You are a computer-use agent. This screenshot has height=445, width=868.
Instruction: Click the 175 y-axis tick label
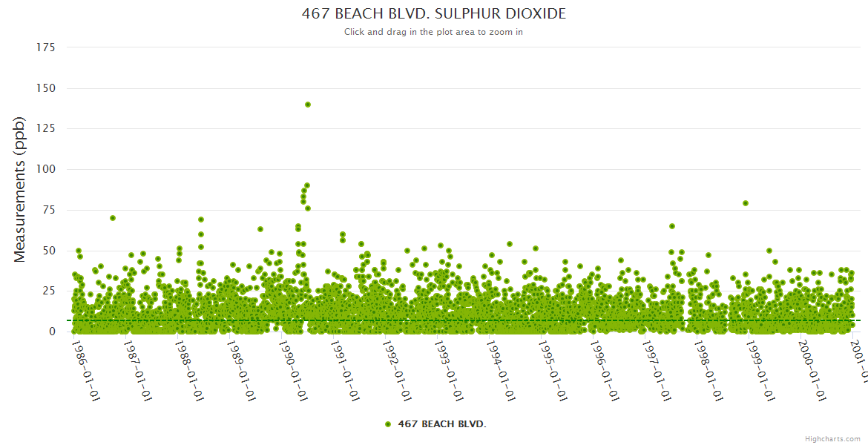point(45,47)
